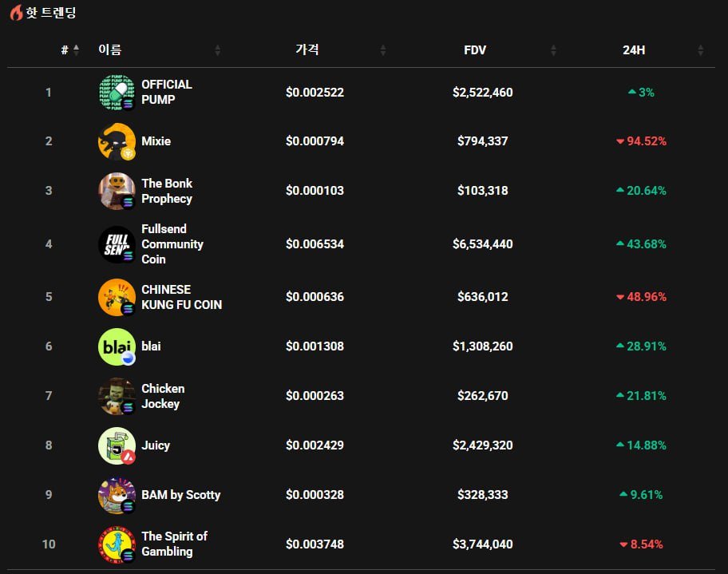The width and height of the screenshot is (728, 574).
Task: Open CHINESE KUNG FU COIN name
Action: tap(181, 297)
